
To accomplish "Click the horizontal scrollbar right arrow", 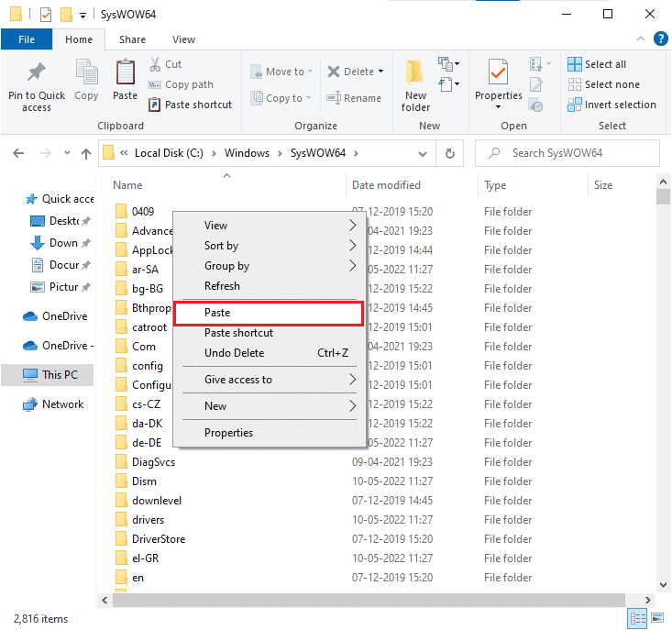I will [x=647, y=600].
